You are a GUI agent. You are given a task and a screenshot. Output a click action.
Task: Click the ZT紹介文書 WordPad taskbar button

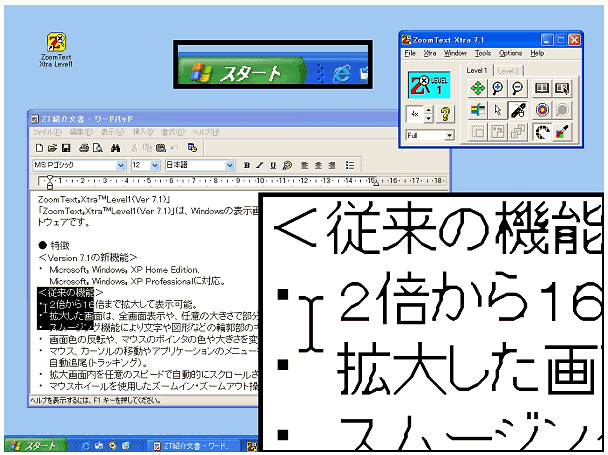(x=194, y=446)
